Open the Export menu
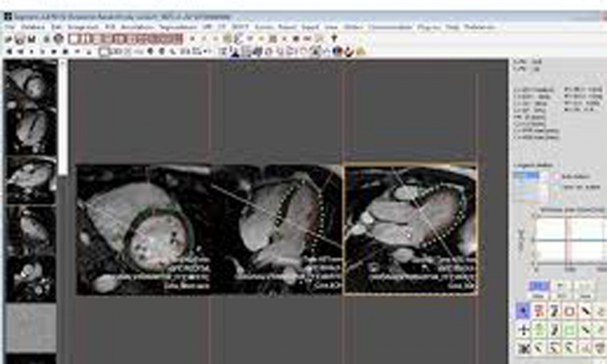Viewport: 607px width, 364px height. pos(310,27)
